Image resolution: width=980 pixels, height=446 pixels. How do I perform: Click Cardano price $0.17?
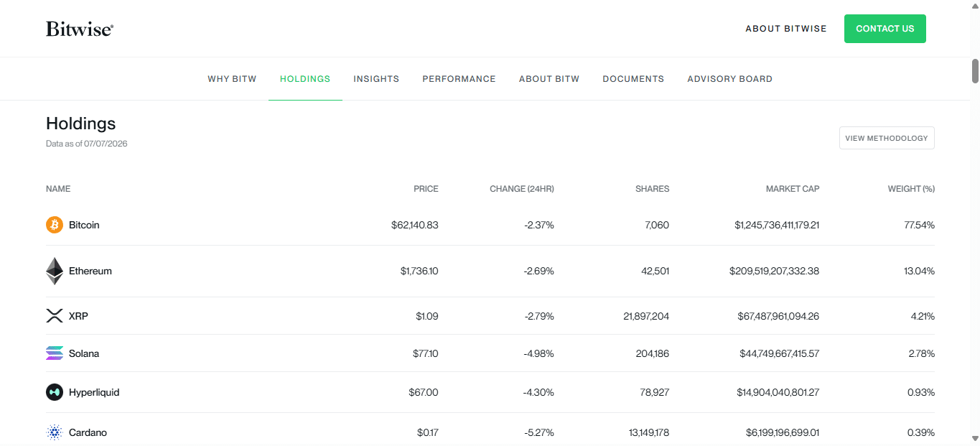(428, 432)
